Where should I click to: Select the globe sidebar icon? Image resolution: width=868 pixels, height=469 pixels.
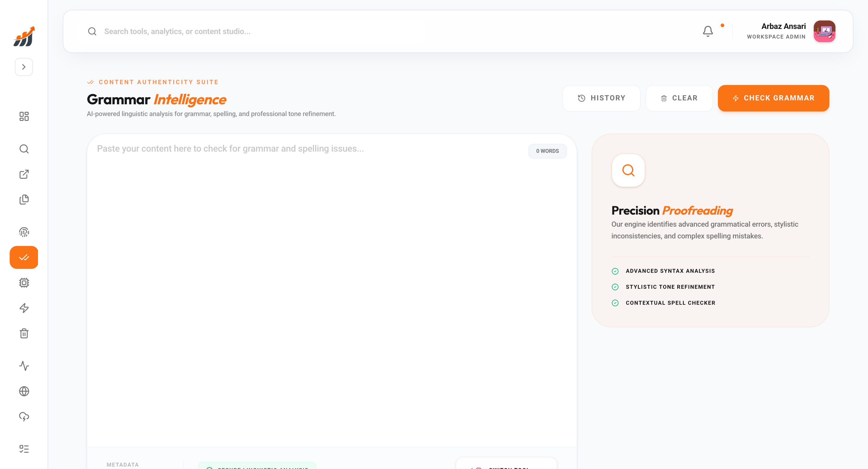24,391
